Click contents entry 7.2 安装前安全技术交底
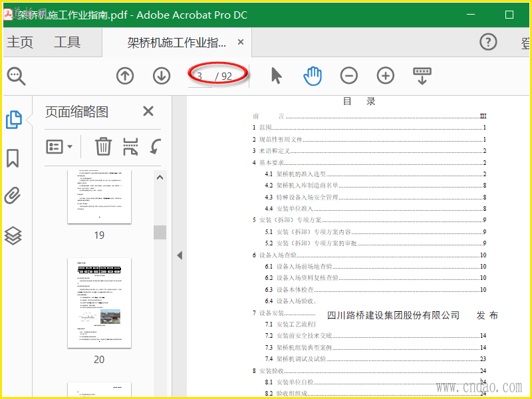The height and width of the screenshot is (399, 532). [376, 336]
